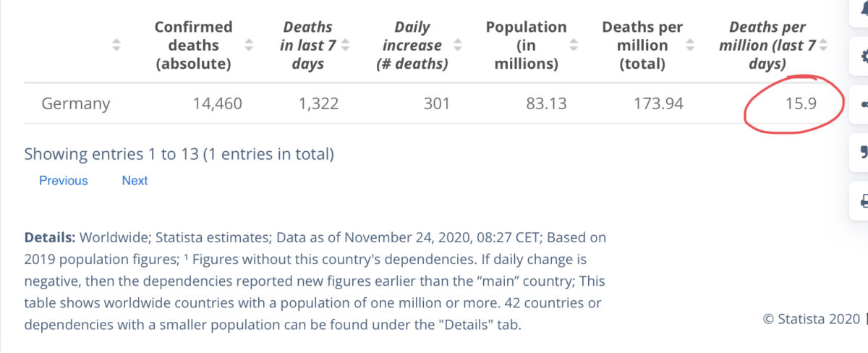Sort by the country name column arrows
868x353 pixels.
[116, 45]
